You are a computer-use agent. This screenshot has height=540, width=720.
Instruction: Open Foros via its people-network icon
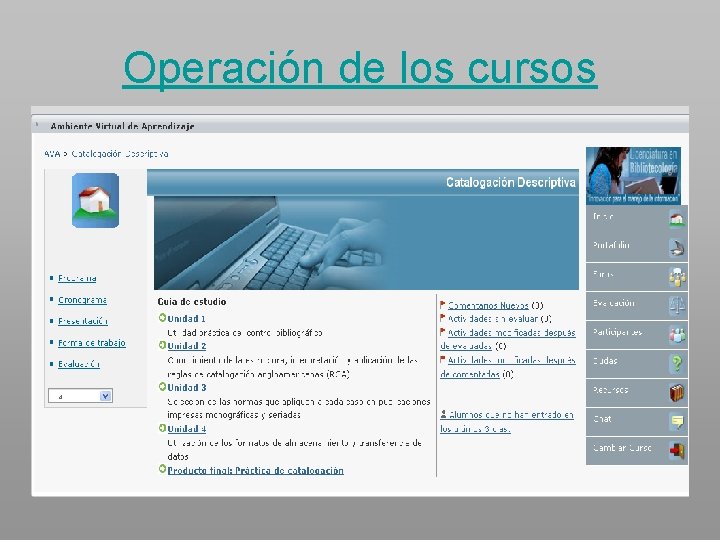[x=677, y=277]
